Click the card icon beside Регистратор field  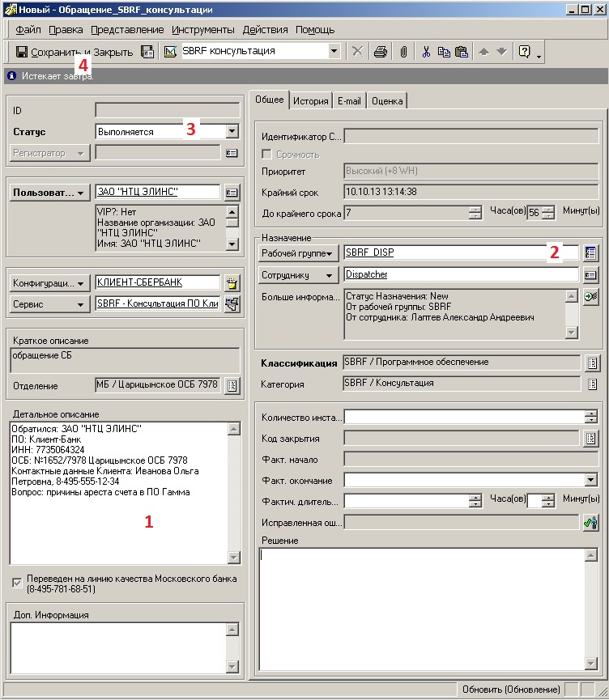[232, 153]
